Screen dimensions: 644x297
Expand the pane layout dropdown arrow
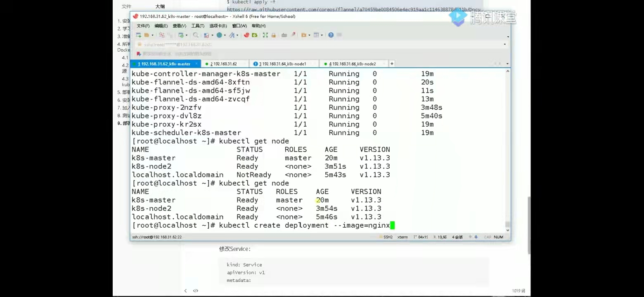[322, 35]
